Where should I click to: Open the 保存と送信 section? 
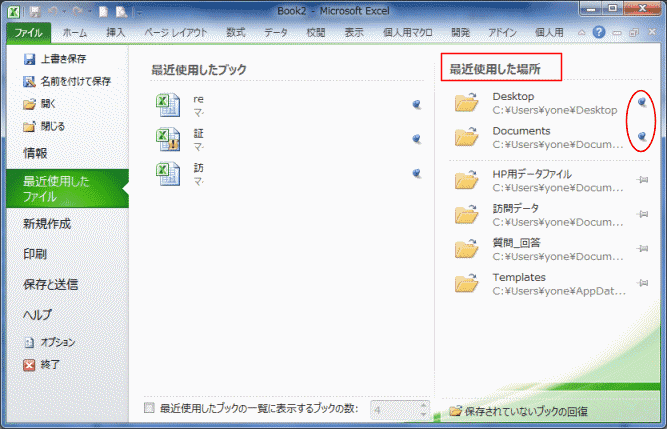pyautogui.click(x=50, y=284)
